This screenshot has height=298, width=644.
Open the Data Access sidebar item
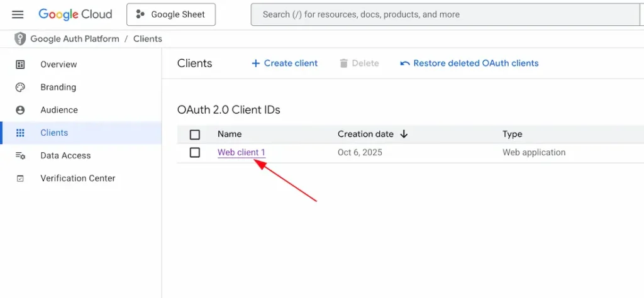65,156
